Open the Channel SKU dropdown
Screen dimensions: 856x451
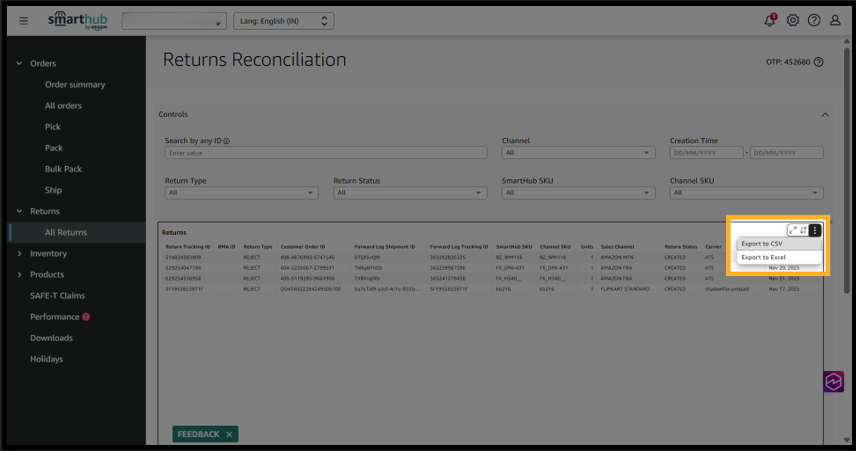tap(746, 192)
